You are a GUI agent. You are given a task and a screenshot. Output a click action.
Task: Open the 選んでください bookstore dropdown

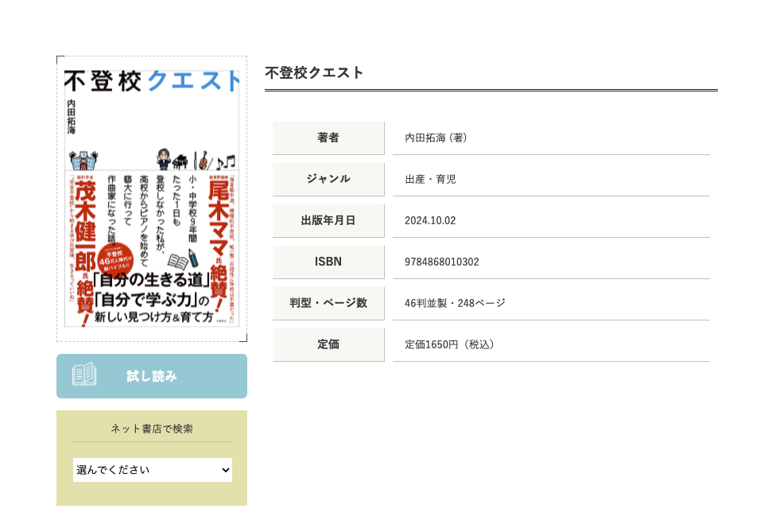(x=152, y=470)
